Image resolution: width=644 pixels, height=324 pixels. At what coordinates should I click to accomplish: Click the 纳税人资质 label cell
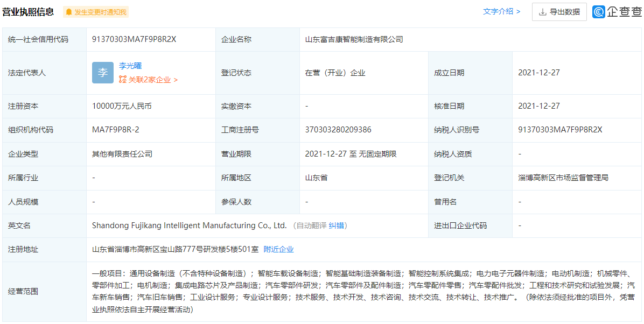(x=470, y=154)
